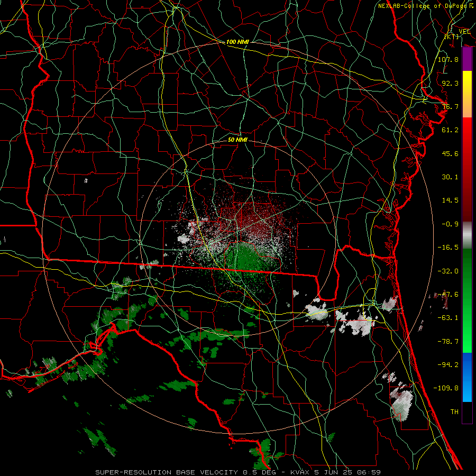Screen dimensions: 476x476
Task: Select the 76.7 legend value
Action: tap(450, 106)
